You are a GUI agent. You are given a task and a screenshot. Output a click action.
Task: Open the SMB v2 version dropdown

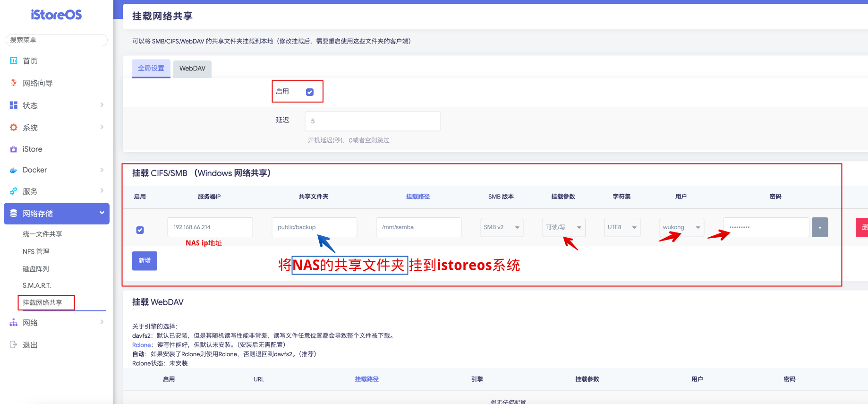click(x=502, y=227)
